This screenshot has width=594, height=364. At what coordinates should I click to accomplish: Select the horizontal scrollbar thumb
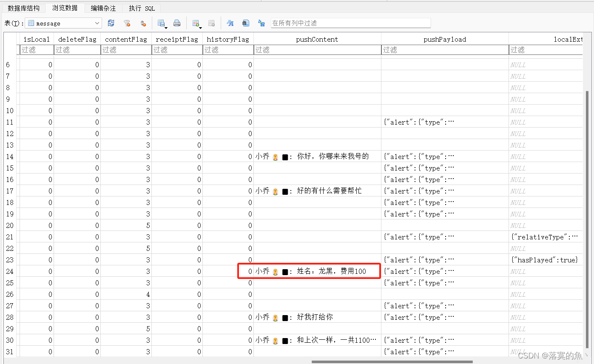point(392,362)
